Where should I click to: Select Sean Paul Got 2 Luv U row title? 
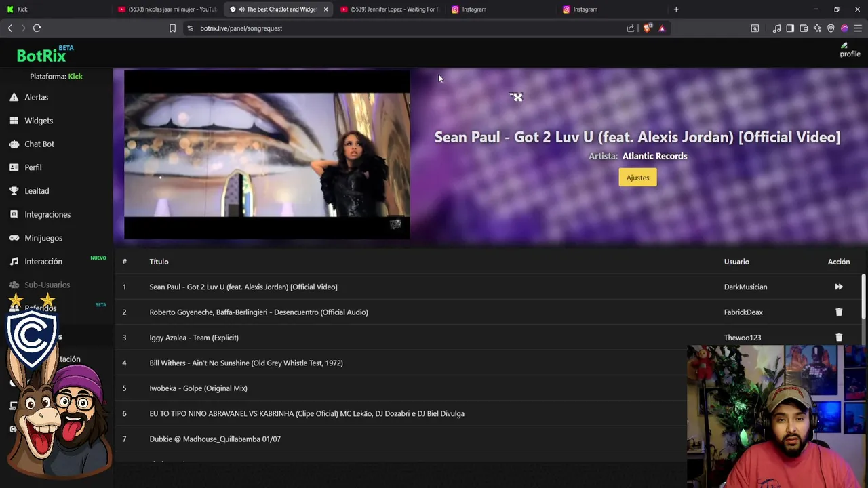pyautogui.click(x=243, y=287)
